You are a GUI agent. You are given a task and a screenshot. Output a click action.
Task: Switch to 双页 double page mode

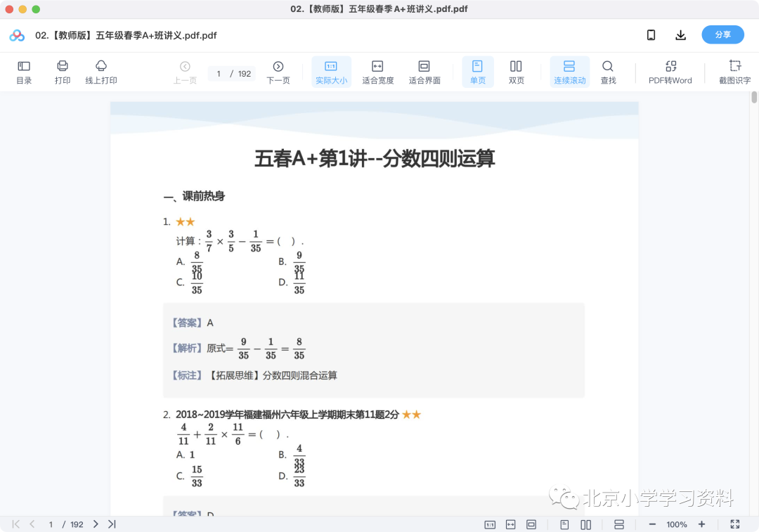pos(516,72)
